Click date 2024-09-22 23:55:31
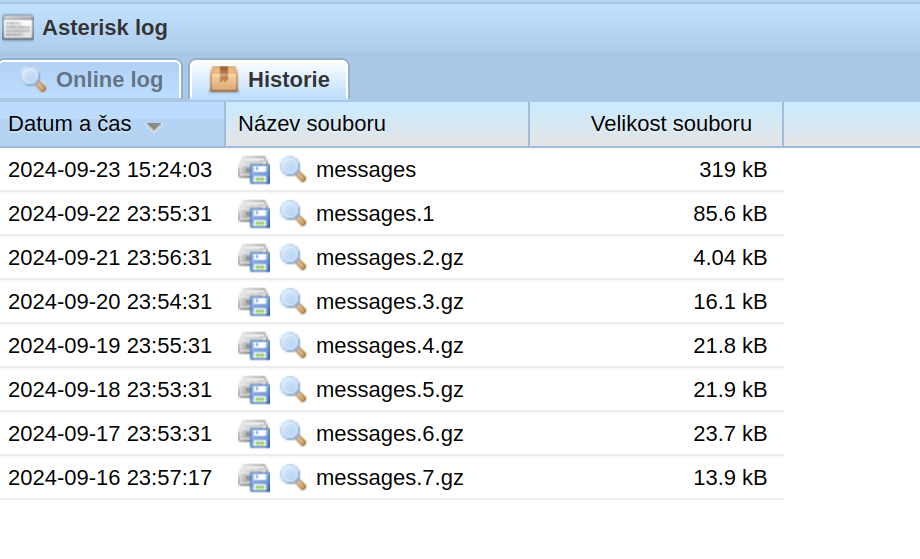The height and width of the screenshot is (559, 920). [x=110, y=214]
